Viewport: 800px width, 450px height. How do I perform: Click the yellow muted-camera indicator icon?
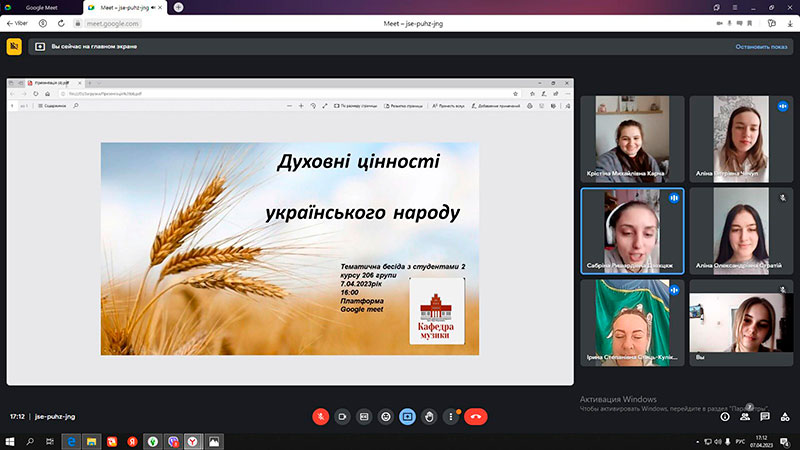coord(14,46)
